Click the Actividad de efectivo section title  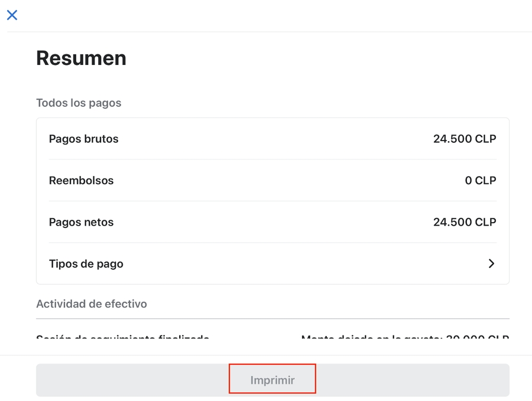coord(92,304)
